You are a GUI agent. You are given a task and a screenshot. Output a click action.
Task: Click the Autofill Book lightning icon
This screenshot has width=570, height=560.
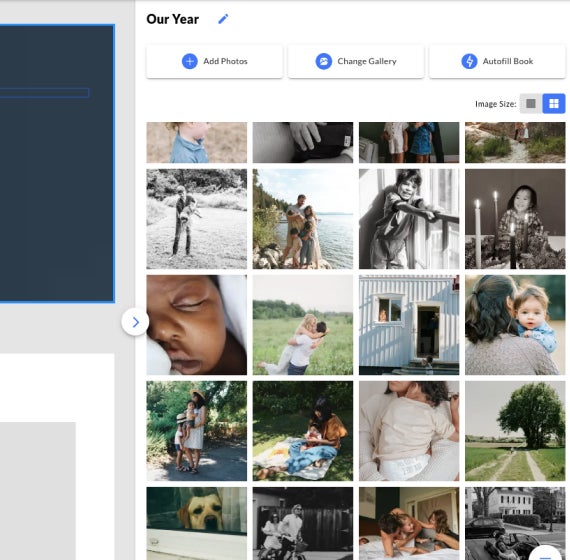click(469, 61)
